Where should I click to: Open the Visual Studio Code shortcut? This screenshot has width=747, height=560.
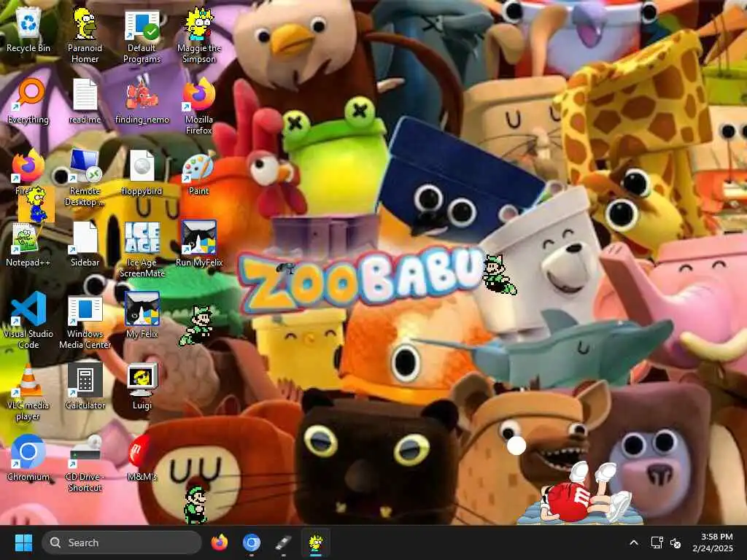pos(28,321)
